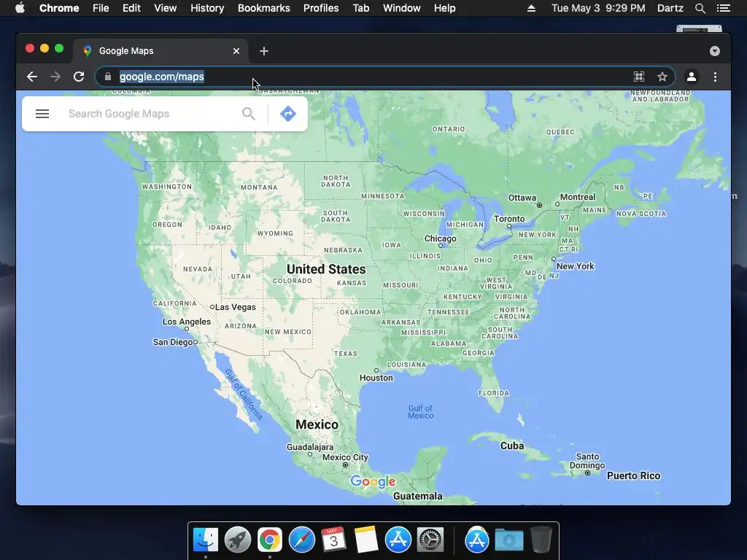This screenshot has height=560, width=747.
Task: Open the Help menu
Action: pos(444,8)
